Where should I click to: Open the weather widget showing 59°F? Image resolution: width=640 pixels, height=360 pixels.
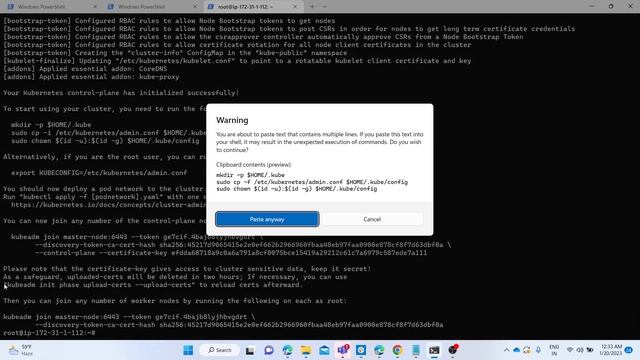pyautogui.click(x=21, y=350)
